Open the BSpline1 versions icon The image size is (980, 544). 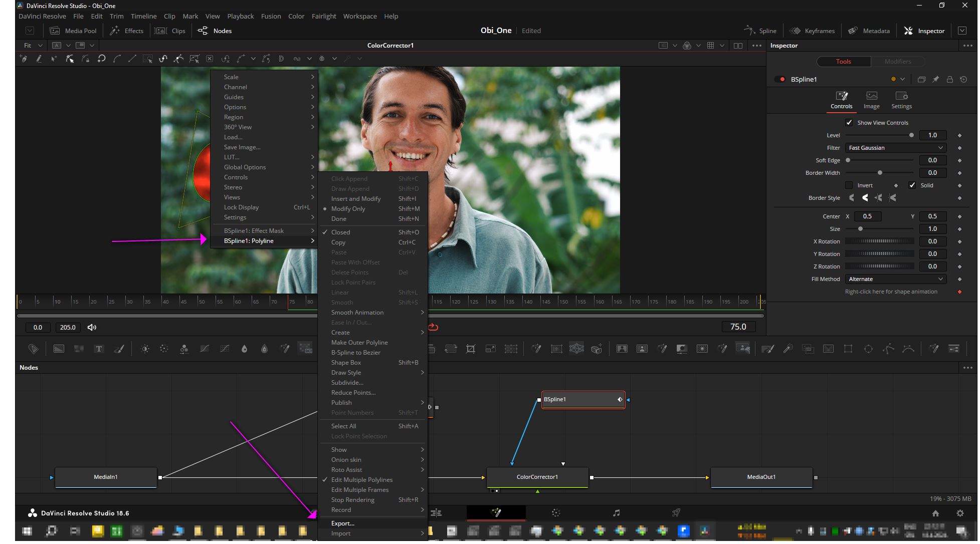pyautogui.click(x=921, y=79)
